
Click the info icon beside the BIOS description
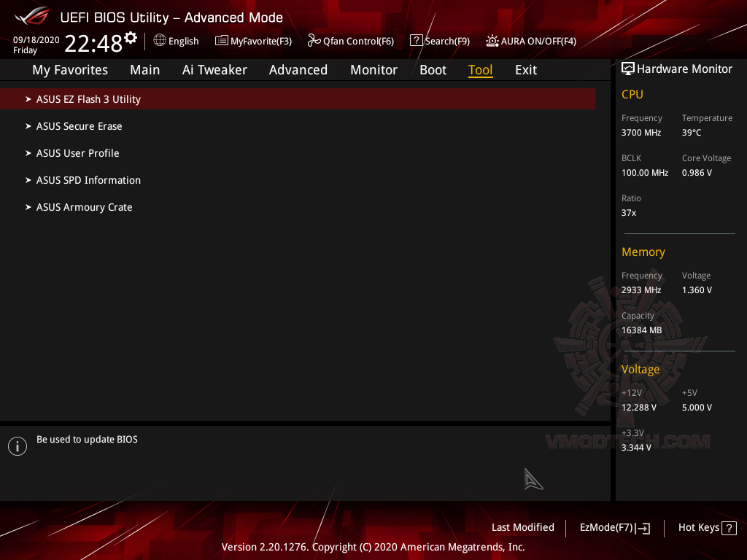click(16, 446)
